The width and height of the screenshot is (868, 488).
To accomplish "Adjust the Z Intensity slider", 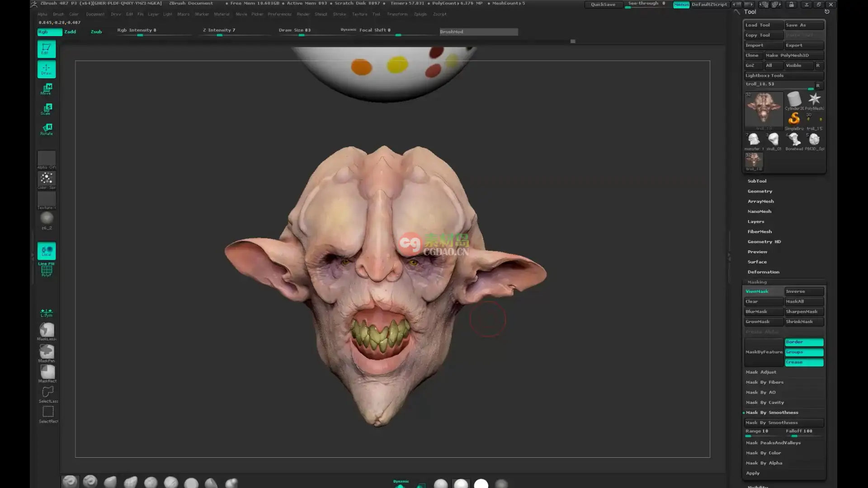I will [236, 31].
